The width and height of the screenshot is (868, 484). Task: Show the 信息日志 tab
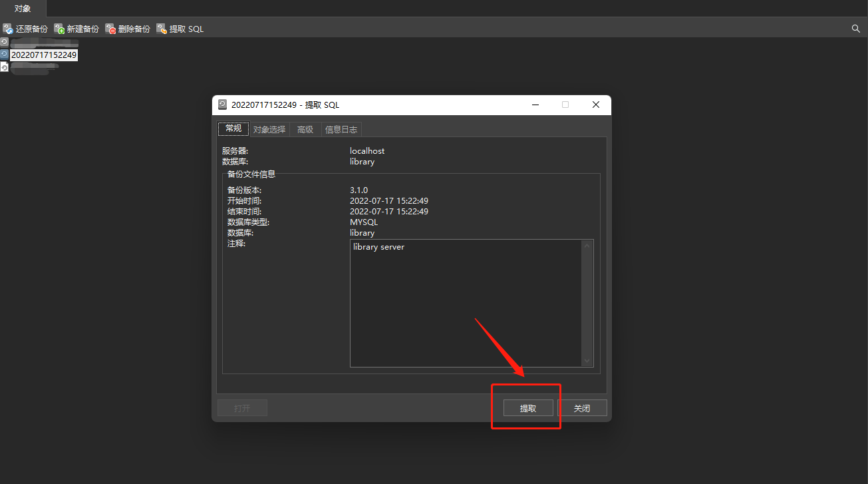point(341,130)
